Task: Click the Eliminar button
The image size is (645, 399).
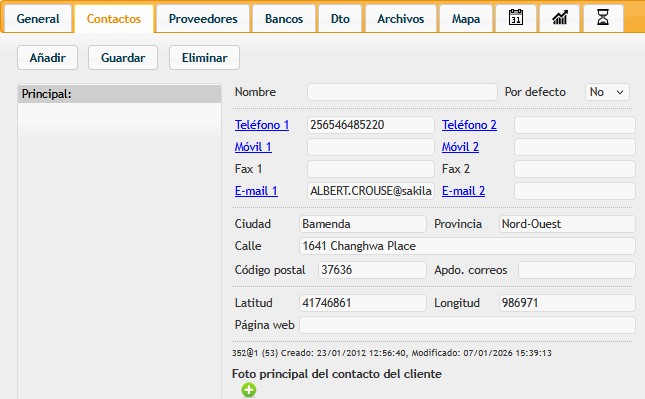Action: tap(204, 58)
